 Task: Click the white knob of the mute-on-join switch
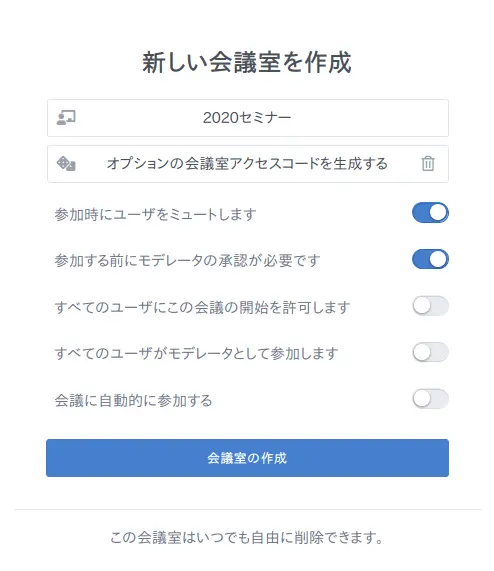click(x=438, y=213)
